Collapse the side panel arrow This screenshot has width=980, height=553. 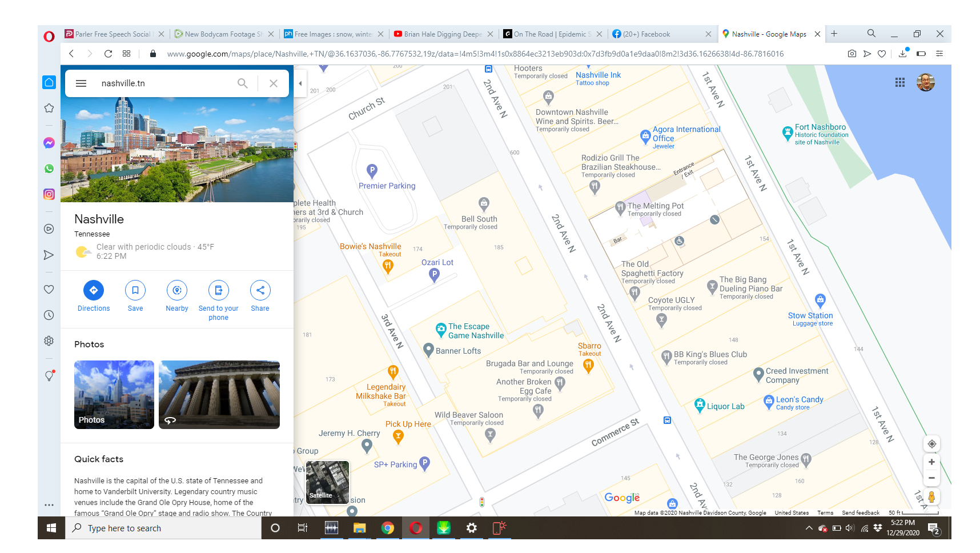pos(300,83)
